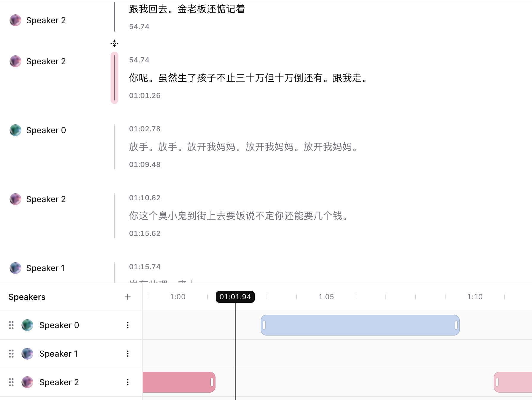Grab left trim handle of blue Speaker 0 clip
The height and width of the screenshot is (400, 532).
point(264,325)
